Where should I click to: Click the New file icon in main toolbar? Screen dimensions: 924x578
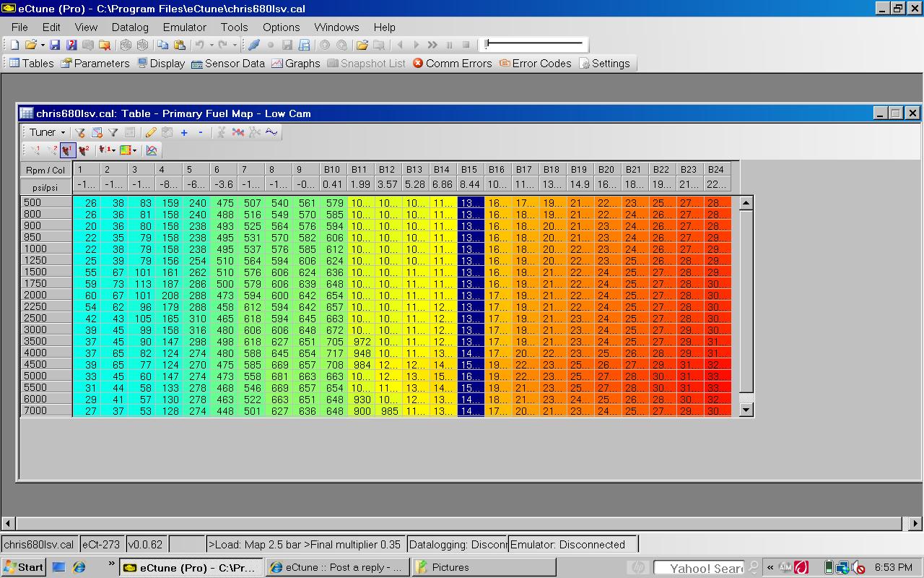coord(14,45)
